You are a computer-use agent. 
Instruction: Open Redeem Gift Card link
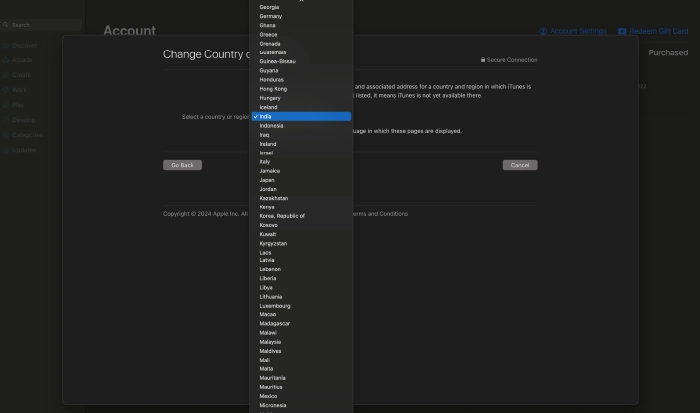(653, 31)
